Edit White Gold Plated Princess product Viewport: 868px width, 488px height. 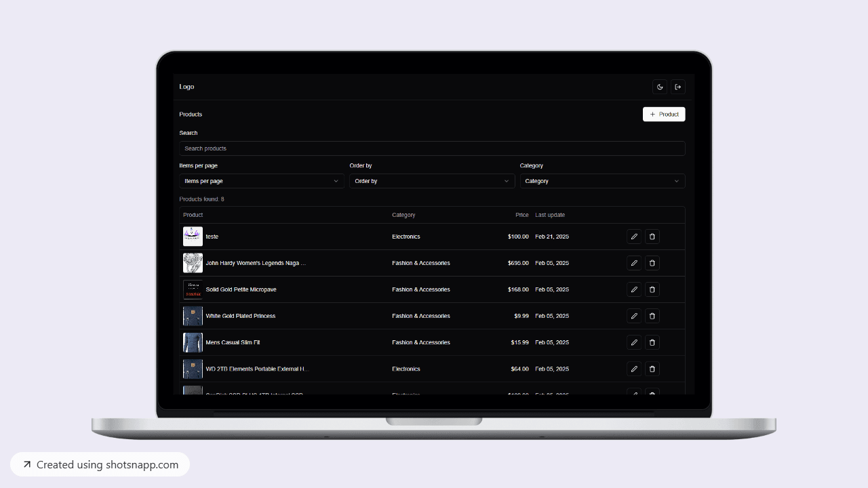(x=633, y=316)
